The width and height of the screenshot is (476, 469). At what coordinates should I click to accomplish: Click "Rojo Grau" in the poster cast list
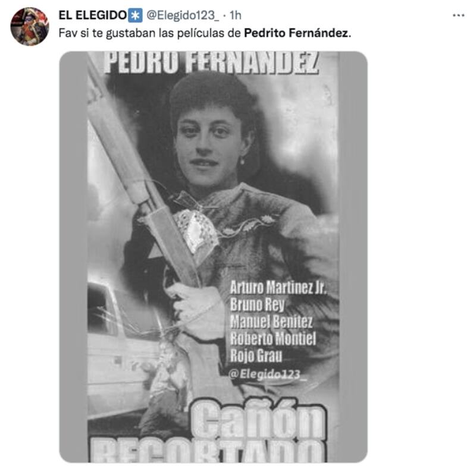256,355
